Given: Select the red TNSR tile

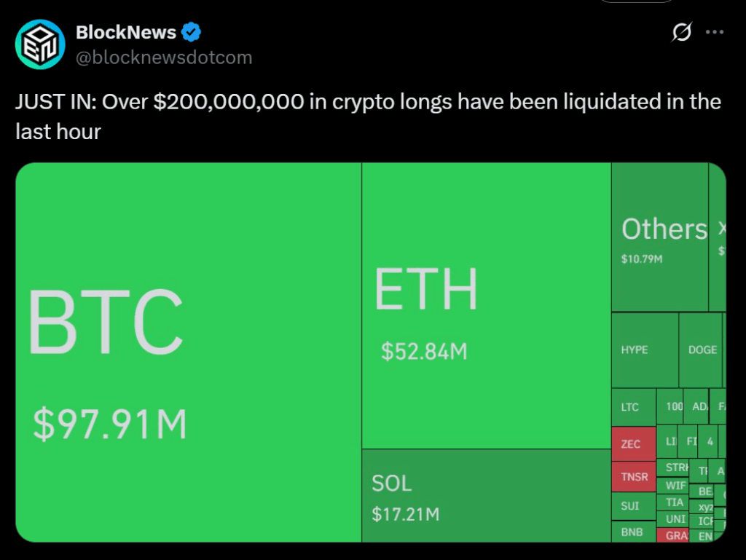Looking at the screenshot, I should (633, 477).
